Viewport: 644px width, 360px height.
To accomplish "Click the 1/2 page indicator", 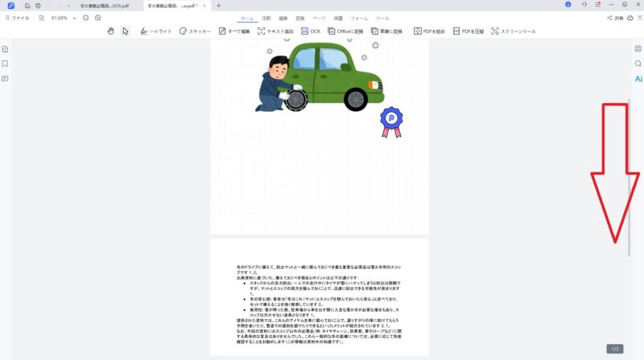I will coord(614,349).
